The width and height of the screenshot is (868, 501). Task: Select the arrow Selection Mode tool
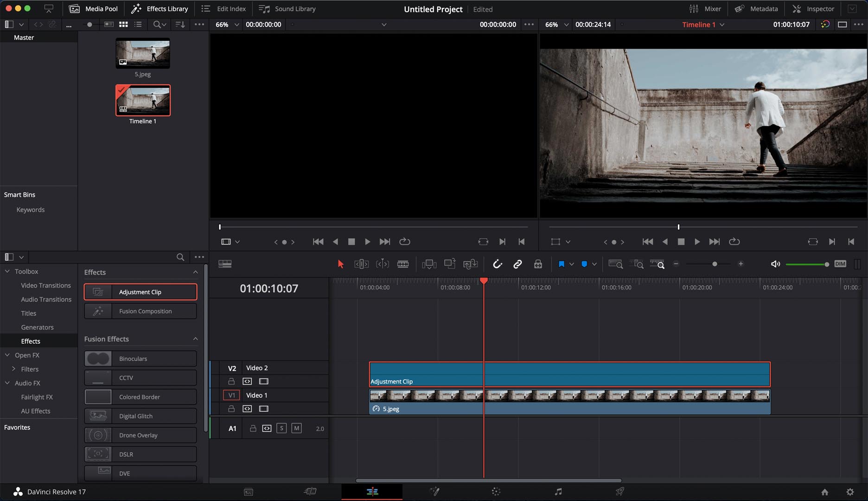click(x=341, y=264)
